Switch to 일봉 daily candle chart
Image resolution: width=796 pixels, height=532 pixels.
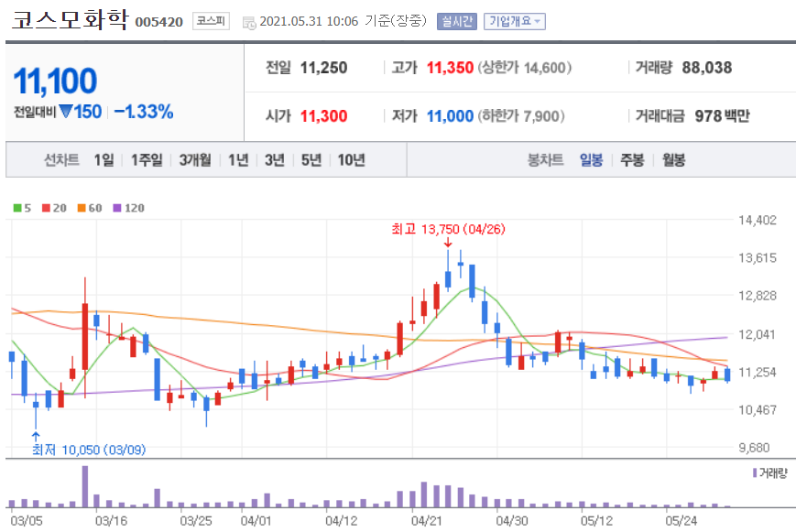(x=591, y=160)
